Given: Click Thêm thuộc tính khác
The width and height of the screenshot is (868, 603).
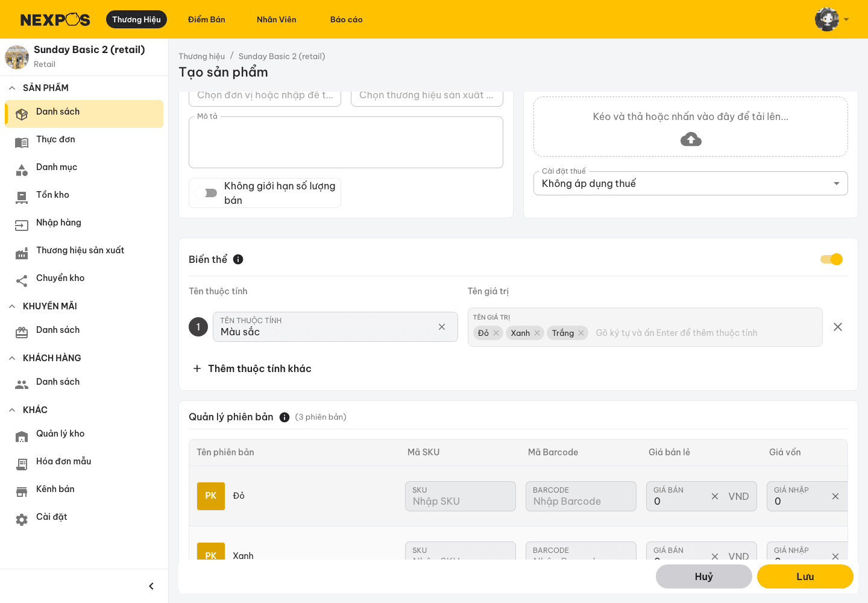Looking at the screenshot, I should (252, 368).
